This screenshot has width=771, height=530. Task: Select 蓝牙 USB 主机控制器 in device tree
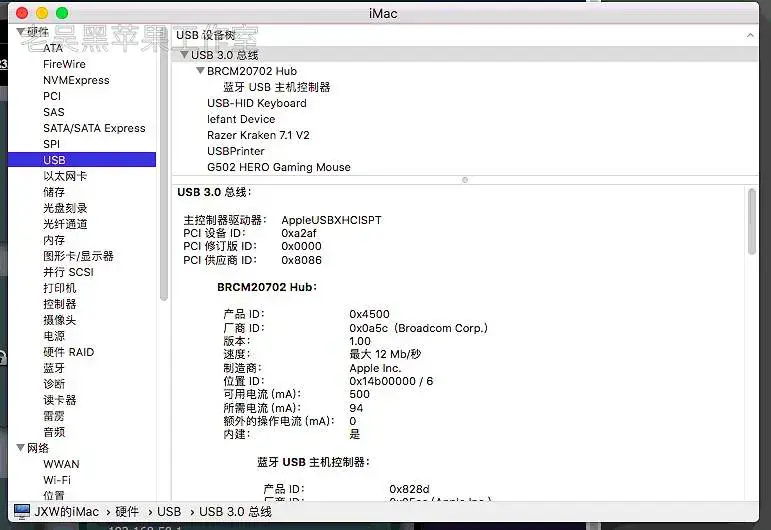tap(277, 87)
